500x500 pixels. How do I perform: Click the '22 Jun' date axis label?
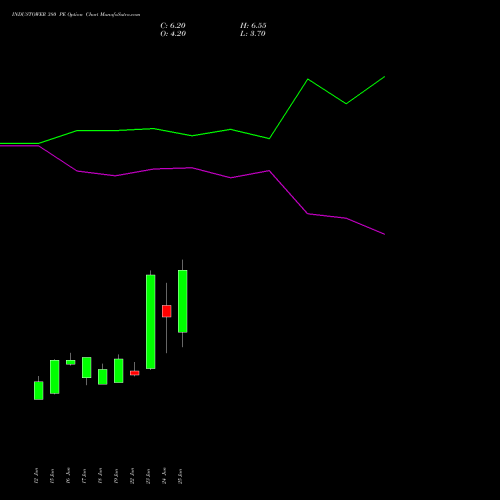pos(132,476)
